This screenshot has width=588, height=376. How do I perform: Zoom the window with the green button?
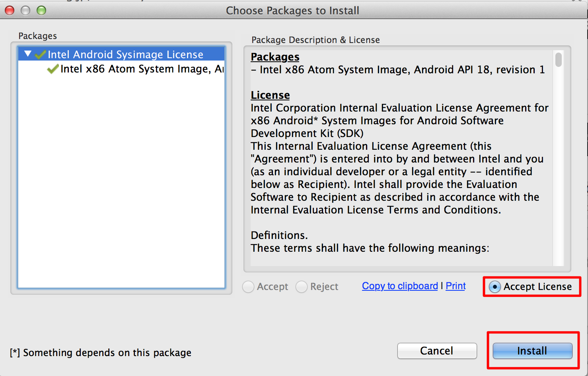click(x=41, y=11)
